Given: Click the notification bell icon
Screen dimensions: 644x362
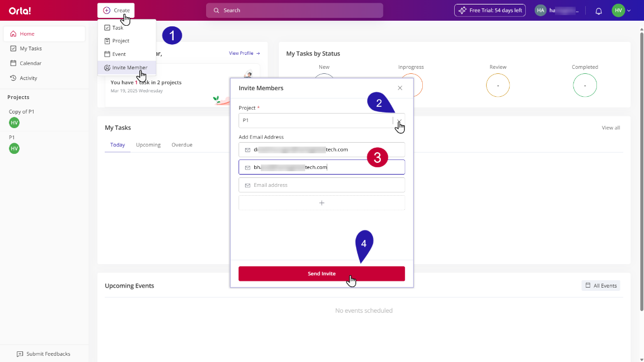Looking at the screenshot, I should [599, 11].
